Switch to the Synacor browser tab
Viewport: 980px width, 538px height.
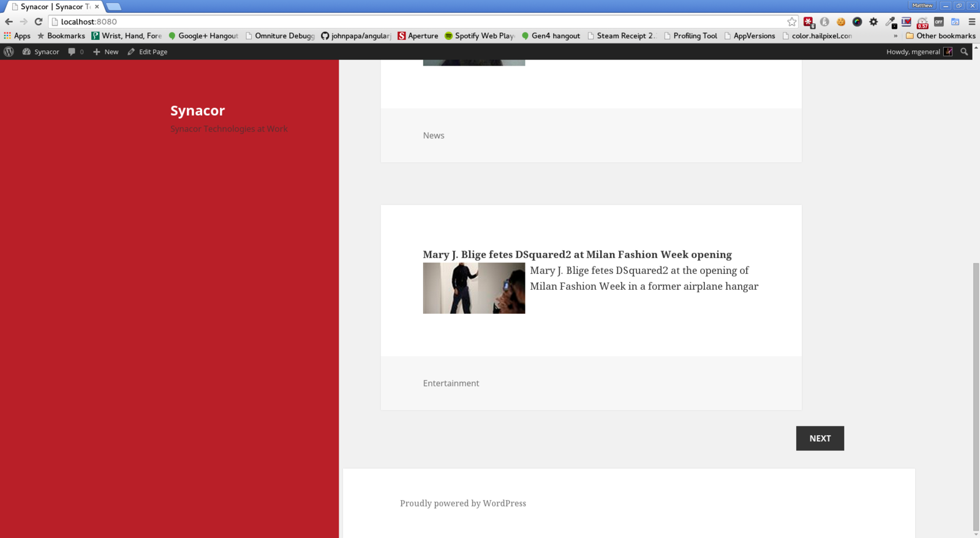point(54,7)
